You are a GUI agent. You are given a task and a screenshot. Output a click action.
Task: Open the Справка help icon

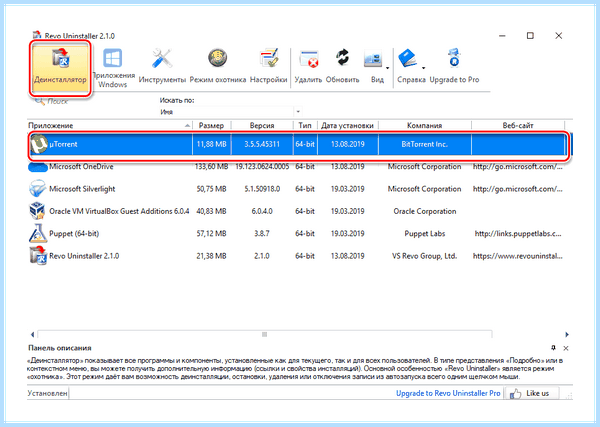[408, 59]
